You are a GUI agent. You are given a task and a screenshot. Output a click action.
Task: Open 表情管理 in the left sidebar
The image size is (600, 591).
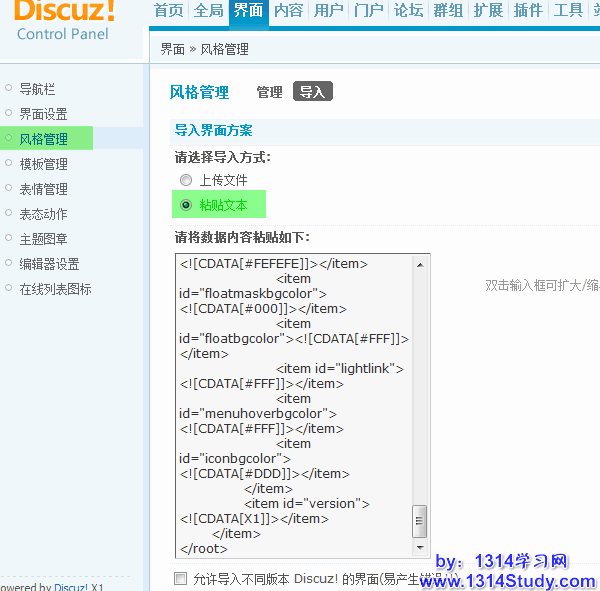point(44,189)
